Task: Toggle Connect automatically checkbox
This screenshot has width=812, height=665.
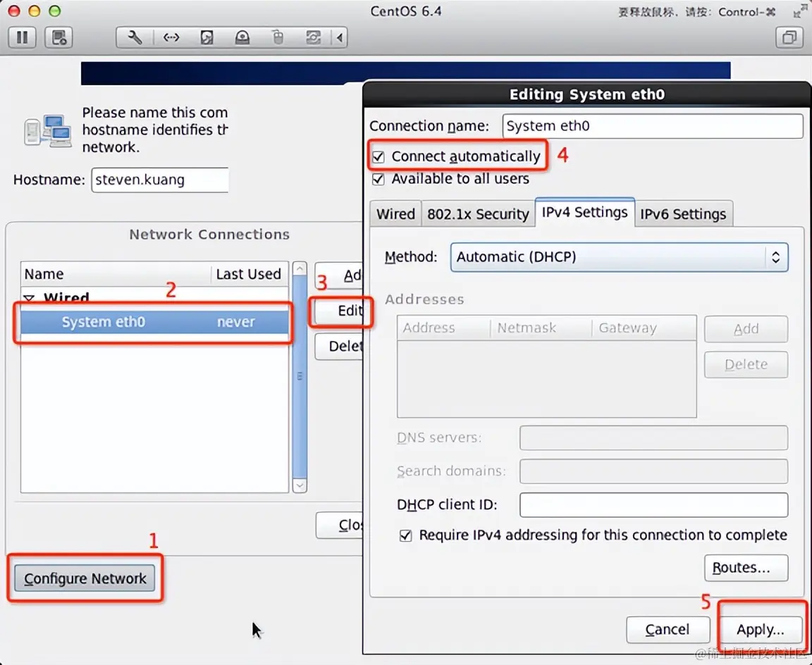Action: (379, 157)
